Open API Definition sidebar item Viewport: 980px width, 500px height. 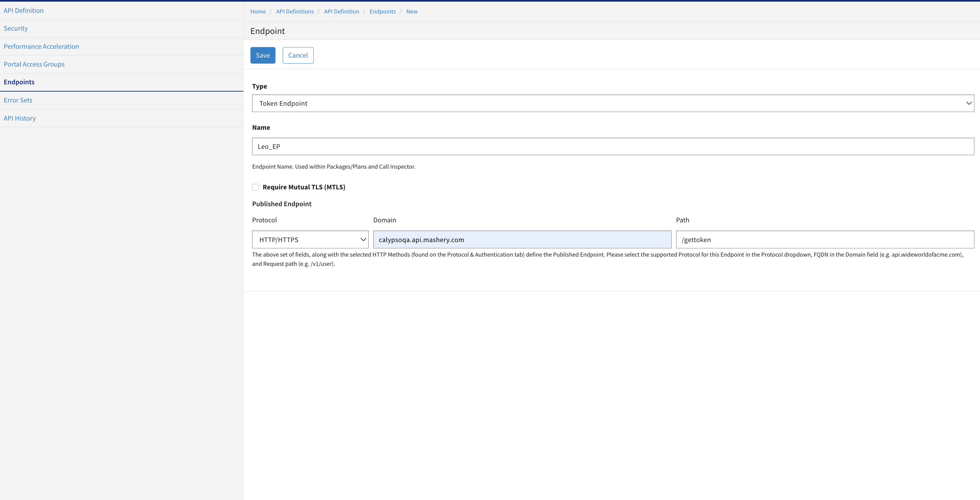(24, 11)
